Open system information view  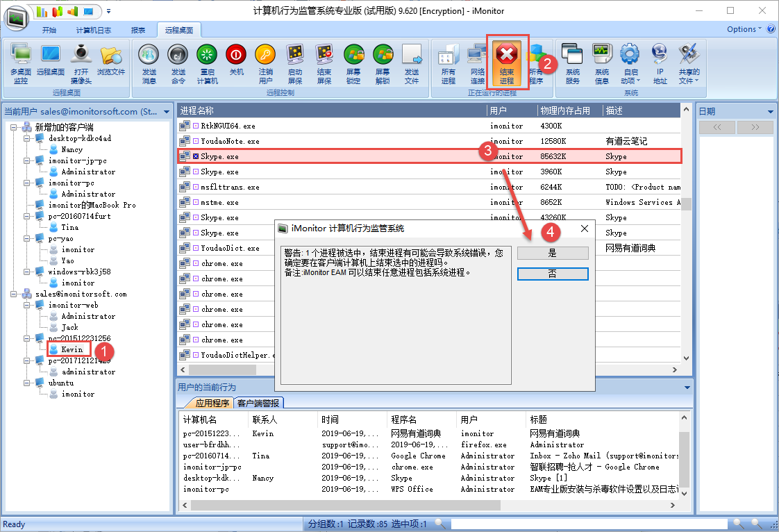click(602, 64)
